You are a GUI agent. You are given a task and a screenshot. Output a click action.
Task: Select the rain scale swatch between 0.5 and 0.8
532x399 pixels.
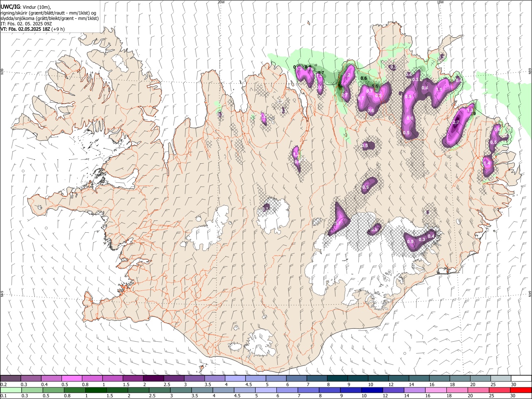coord(53,390)
